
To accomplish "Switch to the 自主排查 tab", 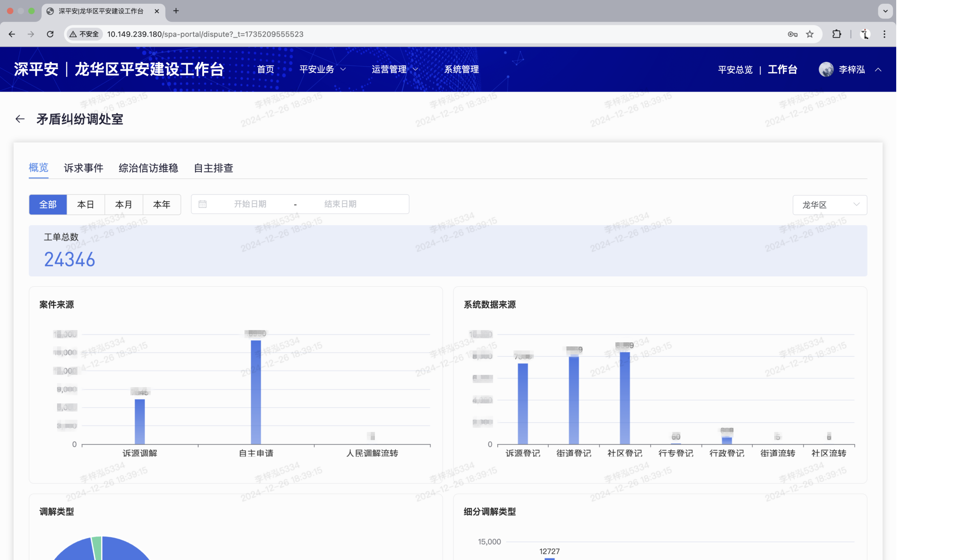I will [x=213, y=168].
